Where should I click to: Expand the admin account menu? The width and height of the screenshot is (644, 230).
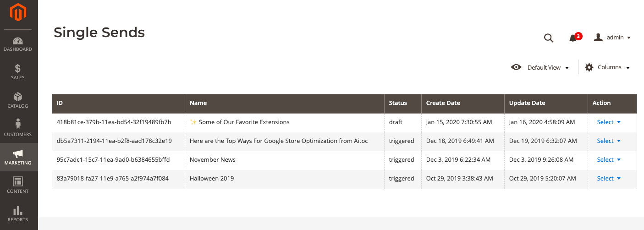point(612,38)
